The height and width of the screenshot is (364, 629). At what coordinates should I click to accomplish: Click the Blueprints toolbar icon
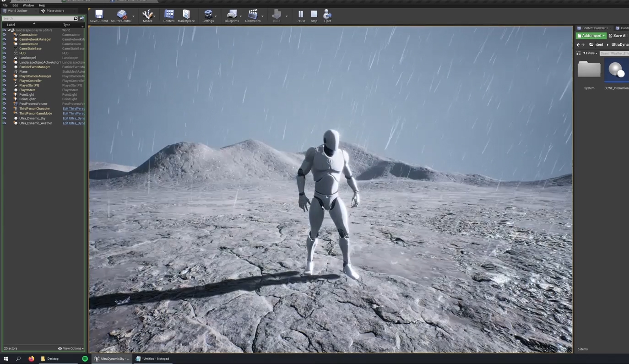pos(232,16)
